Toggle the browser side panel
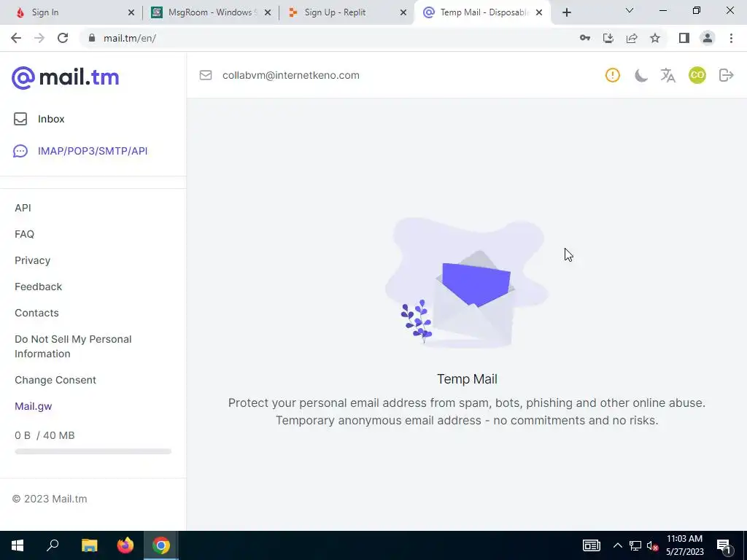The height and width of the screenshot is (560, 747). coord(684,38)
